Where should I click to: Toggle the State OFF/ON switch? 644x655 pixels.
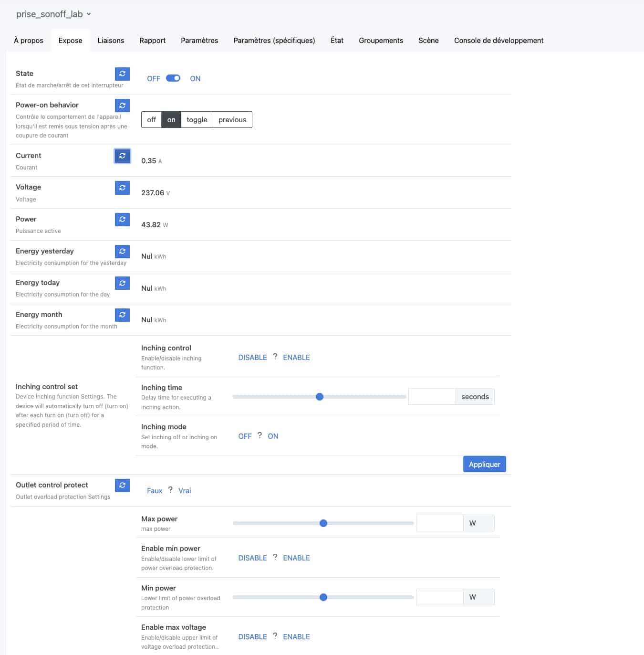click(173, 78)
